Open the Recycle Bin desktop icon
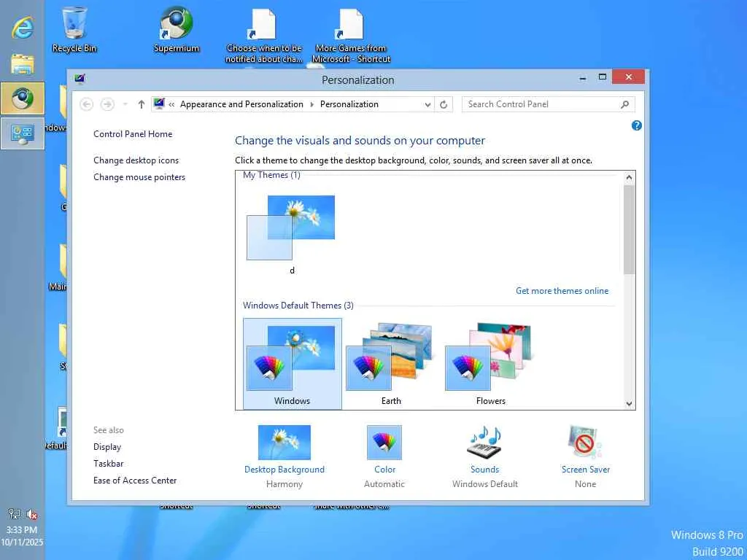 [74, 29]
